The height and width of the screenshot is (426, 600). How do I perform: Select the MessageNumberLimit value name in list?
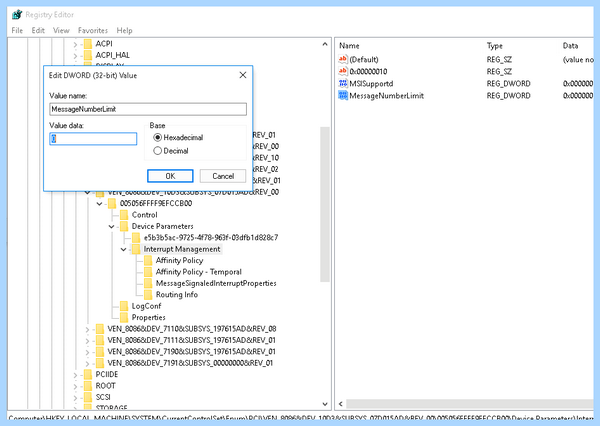coord(386,95)
